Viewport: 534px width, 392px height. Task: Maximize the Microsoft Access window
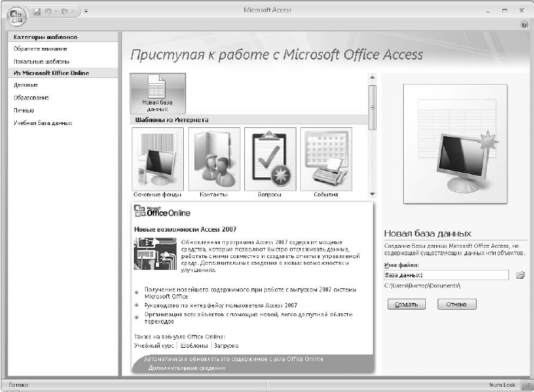tap(505, 11)
